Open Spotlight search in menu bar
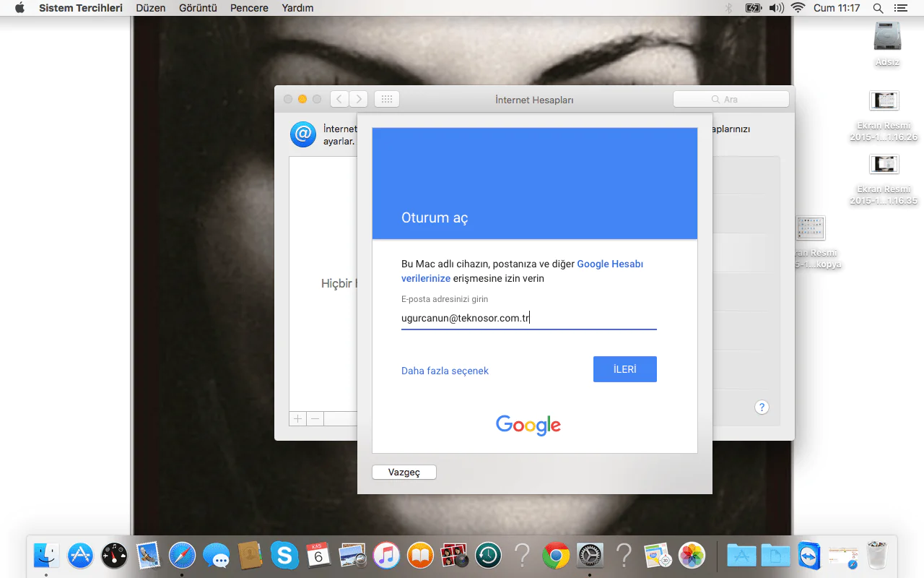The width and height of the screenshot is (924, 578). coord(878,8)
